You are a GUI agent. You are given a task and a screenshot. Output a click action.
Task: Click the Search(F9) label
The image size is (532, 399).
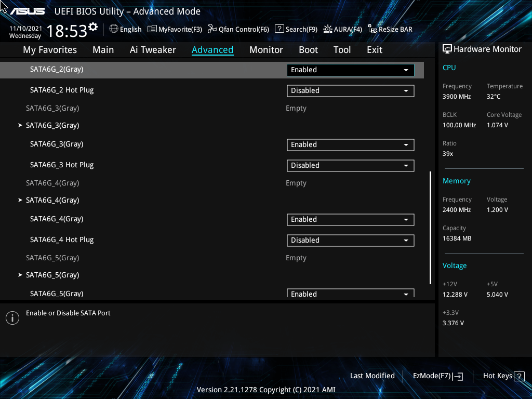[x=301, y=29]
